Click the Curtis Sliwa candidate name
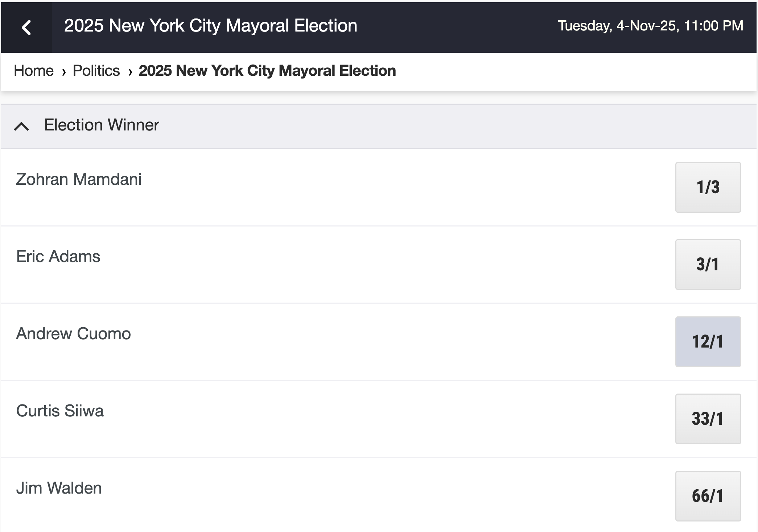The image size is (758, 532). click(x=60, y=411)
